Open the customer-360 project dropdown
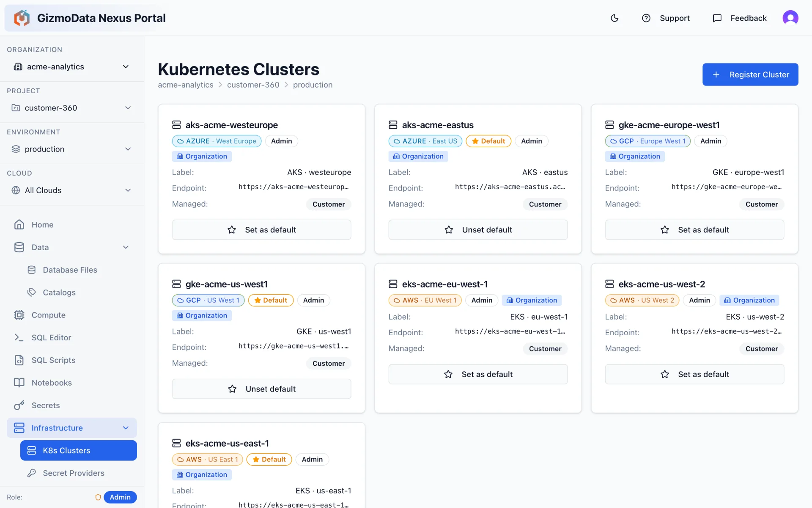The width and height of the screenshot is (812, 508). pos(72,108)
